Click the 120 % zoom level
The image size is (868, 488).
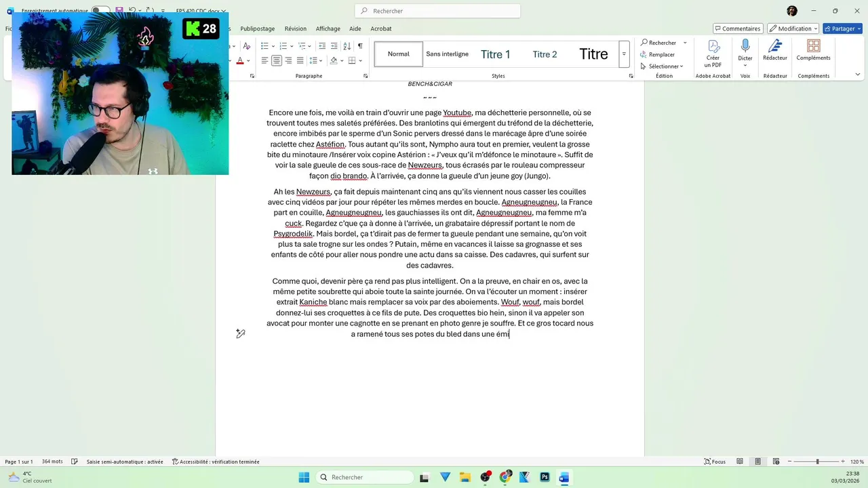coord(856,462)
